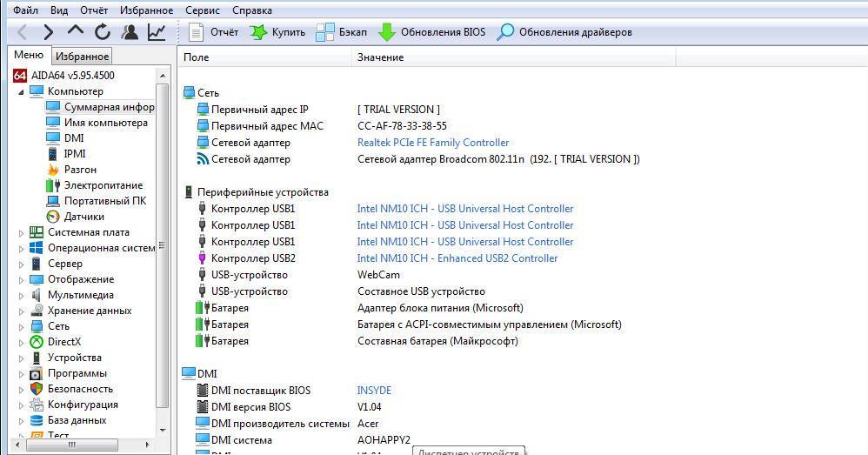This screenshot has width=868, height=455.
Task: Click the Forward navigation arrow
Action: 48,32
